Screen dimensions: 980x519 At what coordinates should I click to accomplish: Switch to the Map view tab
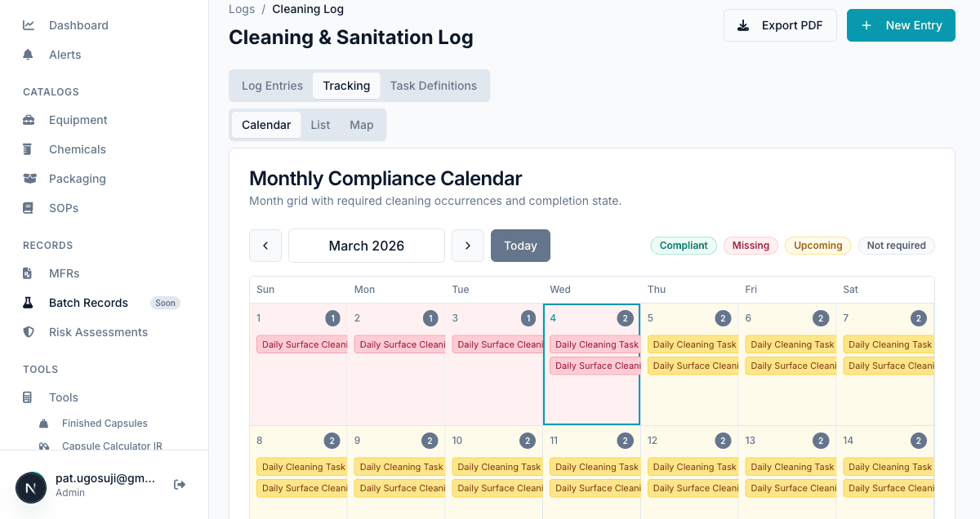[x=361, y=125]
